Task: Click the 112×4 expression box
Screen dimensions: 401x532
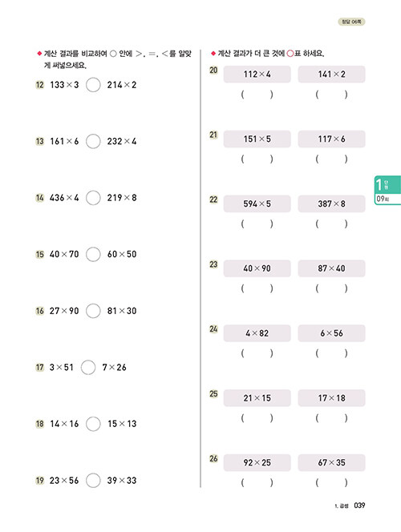Action: click(x=257, y=75)
